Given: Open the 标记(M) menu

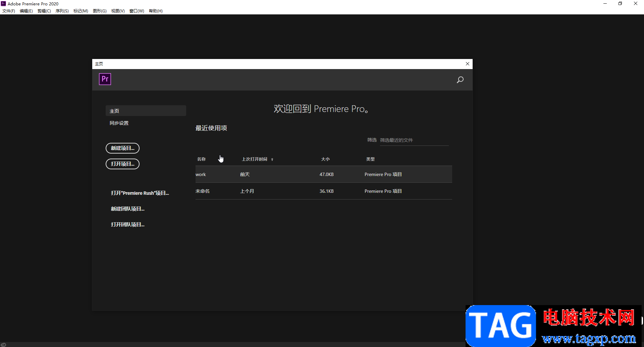Looking at the screenshot, I should [x=81, y=11].
